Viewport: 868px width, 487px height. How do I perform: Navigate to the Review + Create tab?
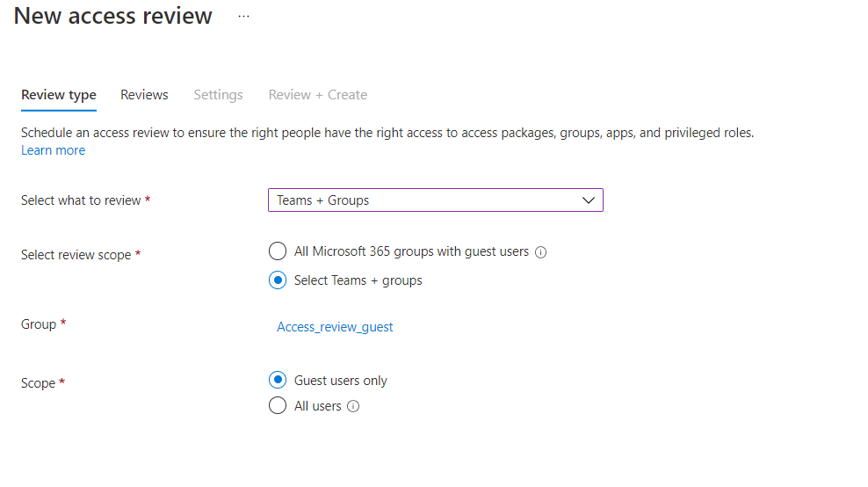[318, 95]
